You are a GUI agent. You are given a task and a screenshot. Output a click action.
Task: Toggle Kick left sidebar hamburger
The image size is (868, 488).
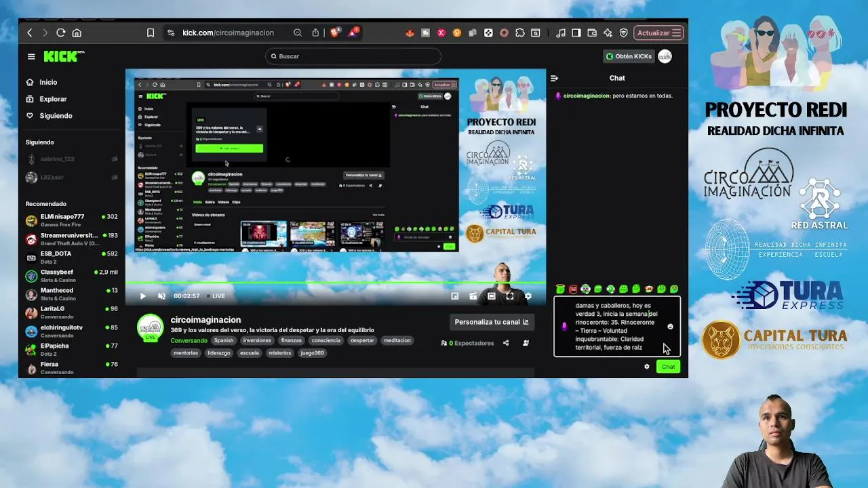31,56
